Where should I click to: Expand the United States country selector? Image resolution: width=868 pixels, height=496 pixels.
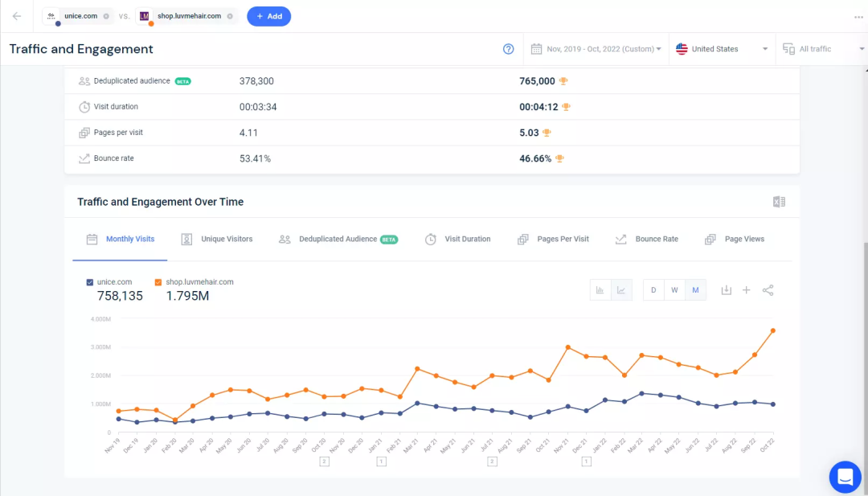722,49
